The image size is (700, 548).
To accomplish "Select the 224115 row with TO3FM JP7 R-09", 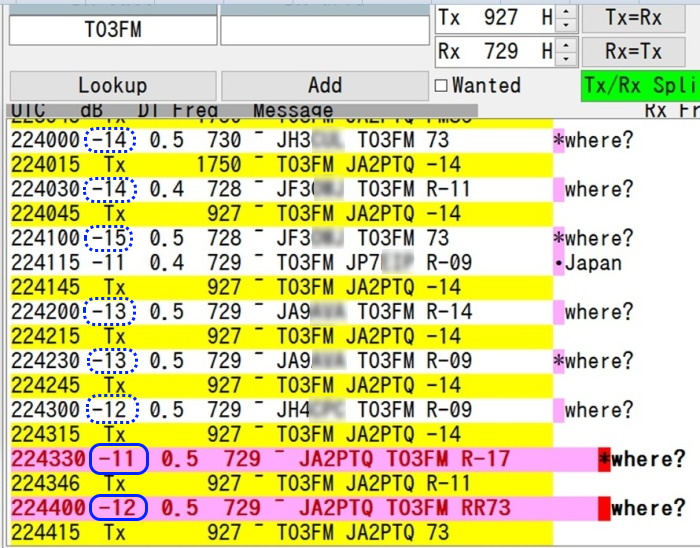I will (281, 263).
